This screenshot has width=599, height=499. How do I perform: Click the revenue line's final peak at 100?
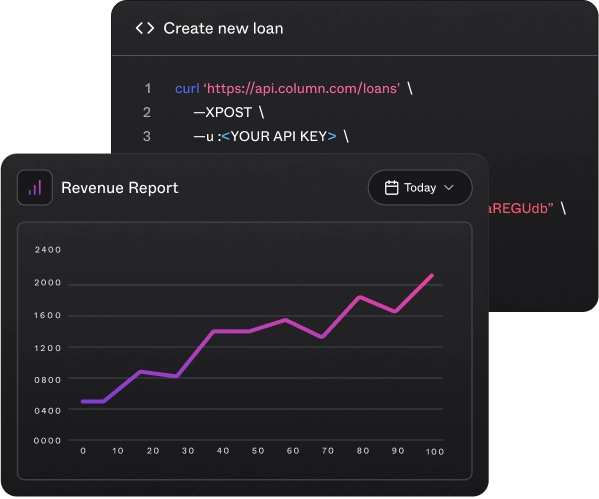pos(432,275)
